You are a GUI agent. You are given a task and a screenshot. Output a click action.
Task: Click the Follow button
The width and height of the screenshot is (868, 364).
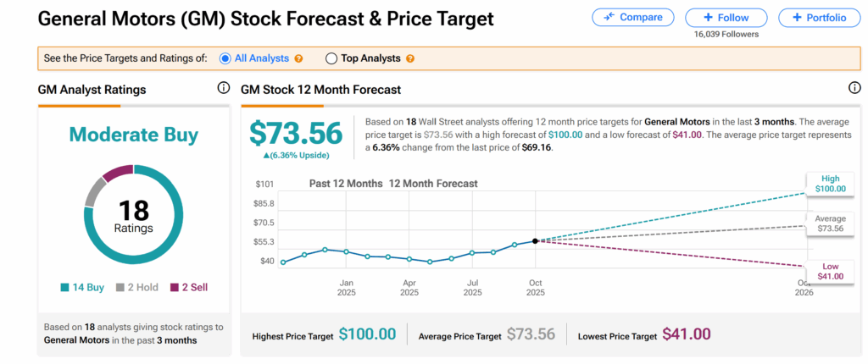tap(726, 17)
